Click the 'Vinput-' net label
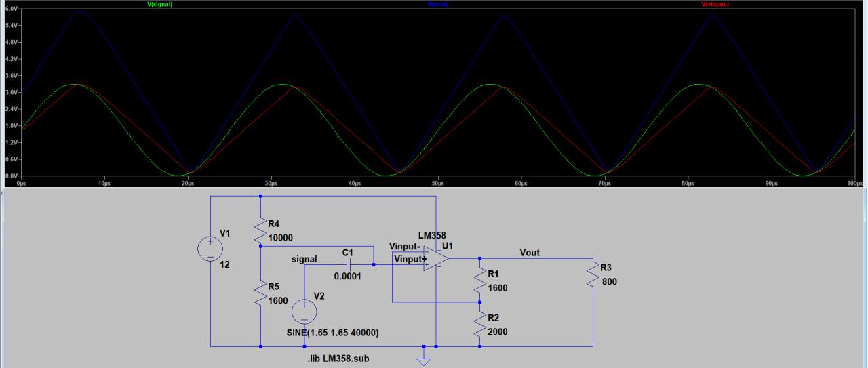The width and height of the screenshot is (868, 368). 405,246
